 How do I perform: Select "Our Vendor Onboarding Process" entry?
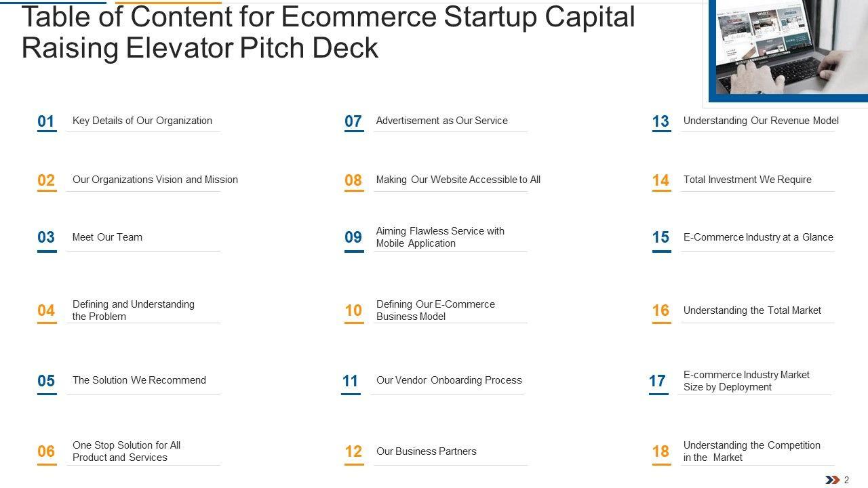click(449, 380)
